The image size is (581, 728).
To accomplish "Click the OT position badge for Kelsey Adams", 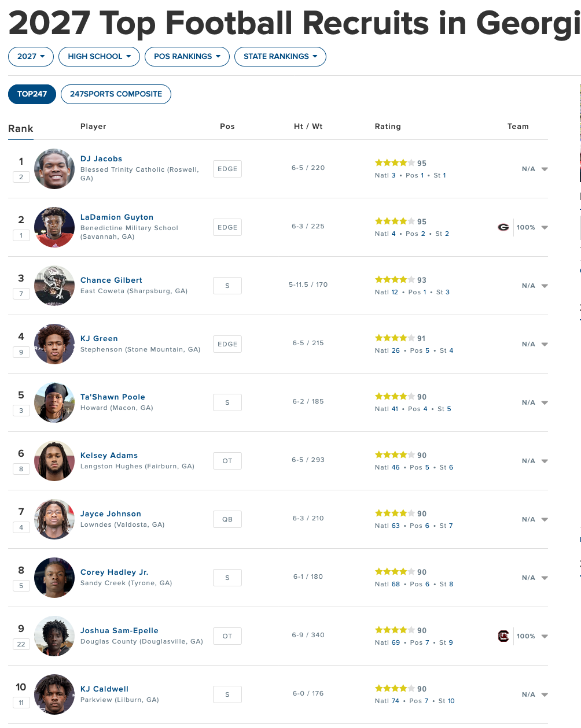I will (227, 461).
